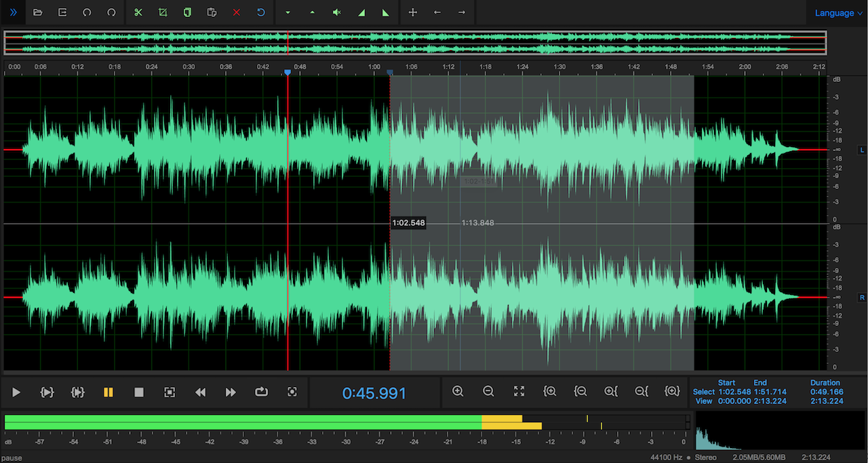This screenshot has height=463, width=868.
Task: Toggle the left channel L button
Action: [x=863, y=150]
